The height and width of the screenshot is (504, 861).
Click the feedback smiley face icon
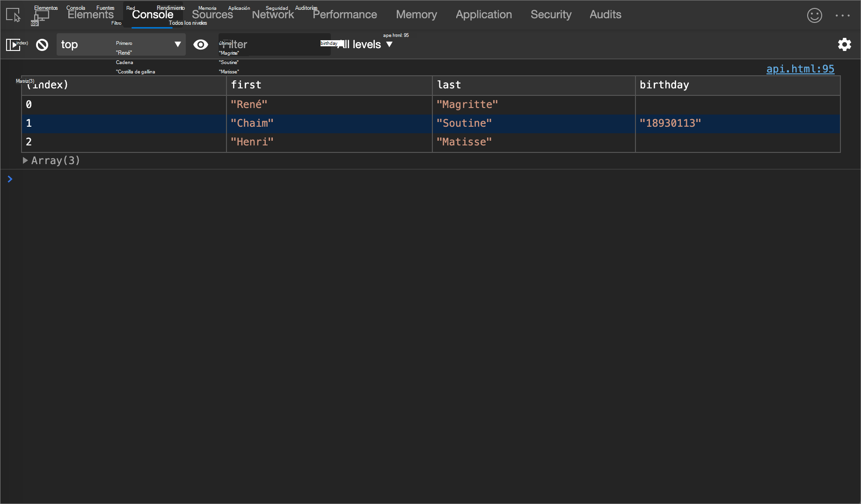coord(814,15)
